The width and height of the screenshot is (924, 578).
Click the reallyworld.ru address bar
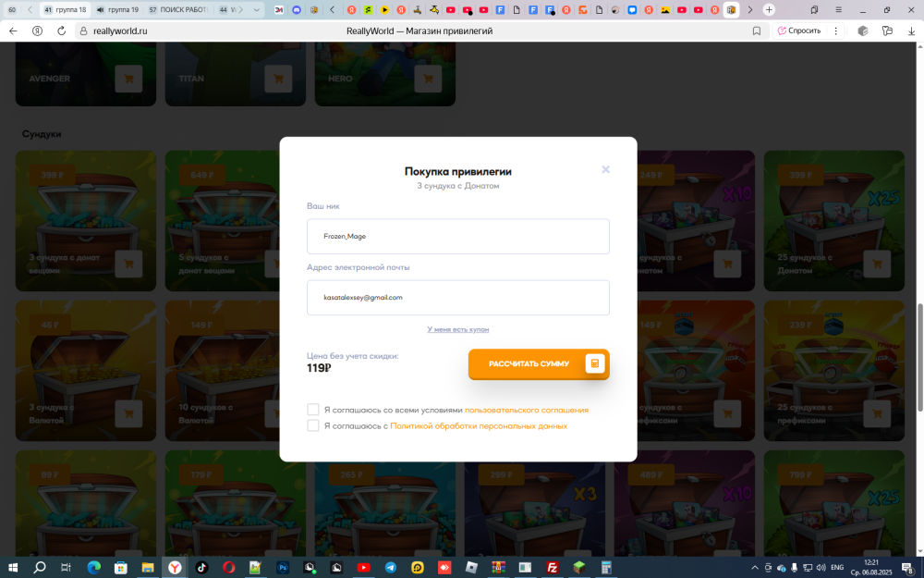(120, 31)
